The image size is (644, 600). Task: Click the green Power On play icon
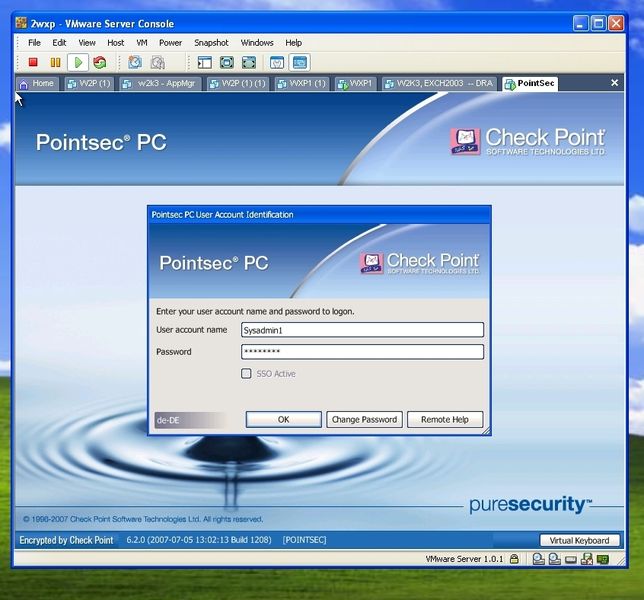click(x=78, y=62)
